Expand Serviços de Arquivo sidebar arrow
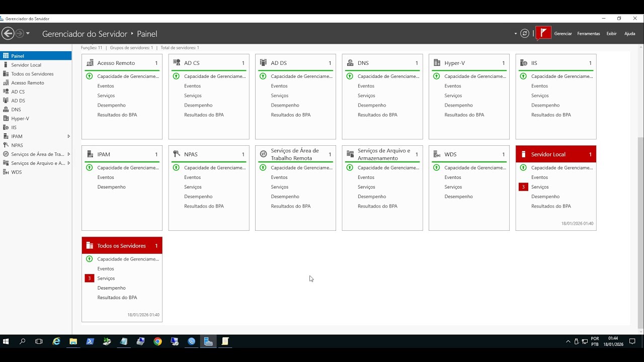The image size is (644, 362). pos(68,163)
